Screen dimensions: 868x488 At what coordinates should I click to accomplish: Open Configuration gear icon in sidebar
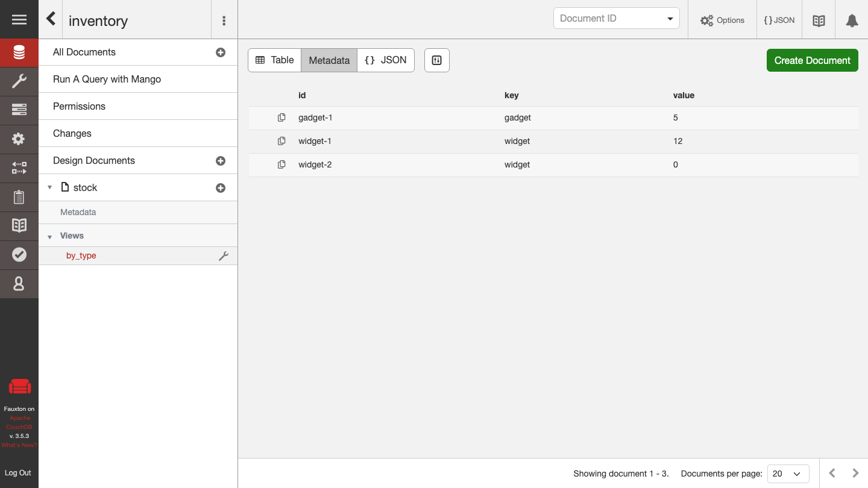[19, 139]
